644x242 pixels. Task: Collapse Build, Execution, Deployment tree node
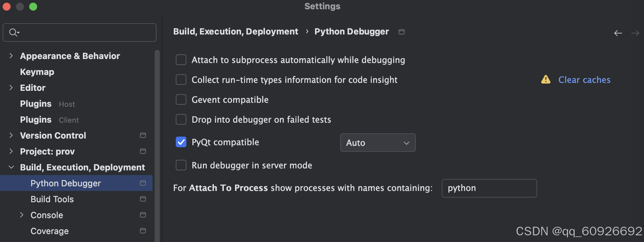(11, 167)
